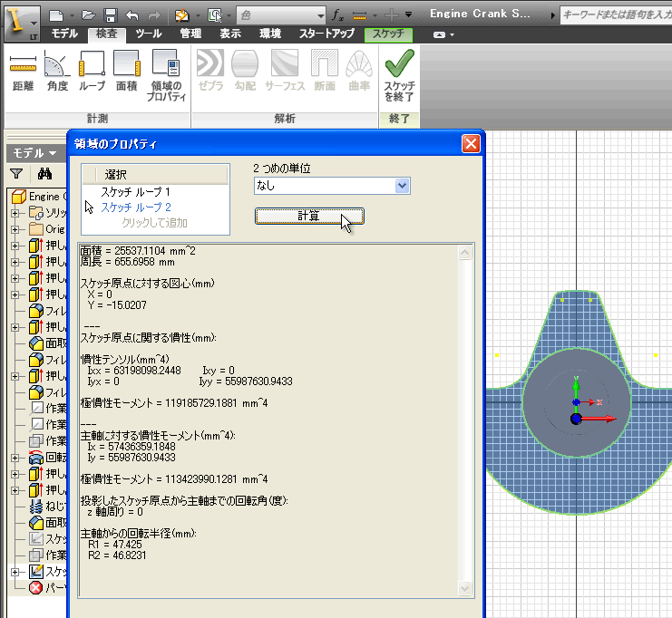
Task: Switch to the 表示 ribbon tab
Action: (x=230, y=34)
